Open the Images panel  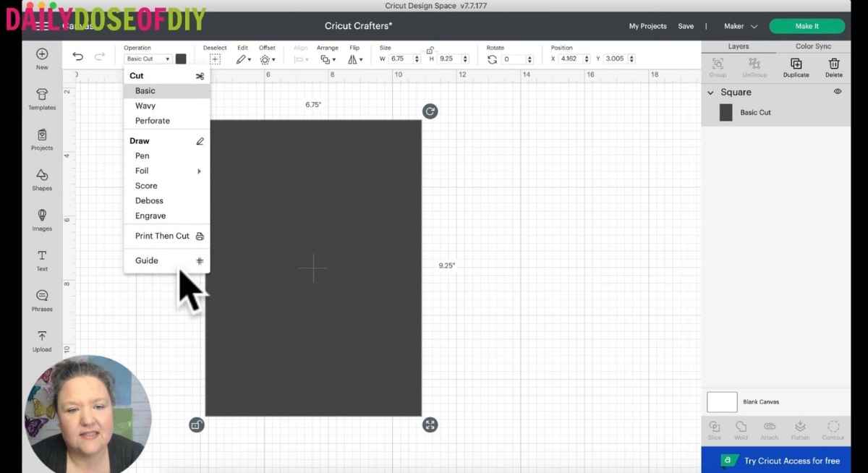pyautogui.click(x=41, y=221)
